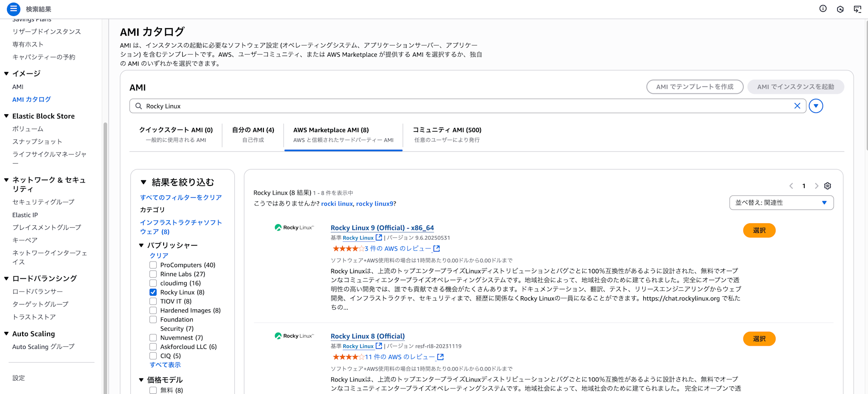Click すべて表示 publishers link
Image resolution: width=868 pixels, height=394 pixels.
click(x=165, y=365)
